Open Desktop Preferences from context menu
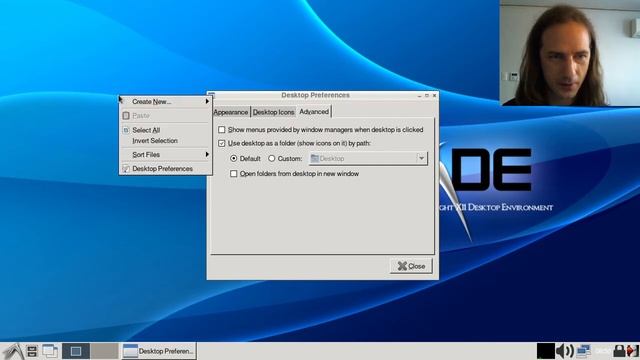Viewport: 640px width, 360px height. coord(165,169)
